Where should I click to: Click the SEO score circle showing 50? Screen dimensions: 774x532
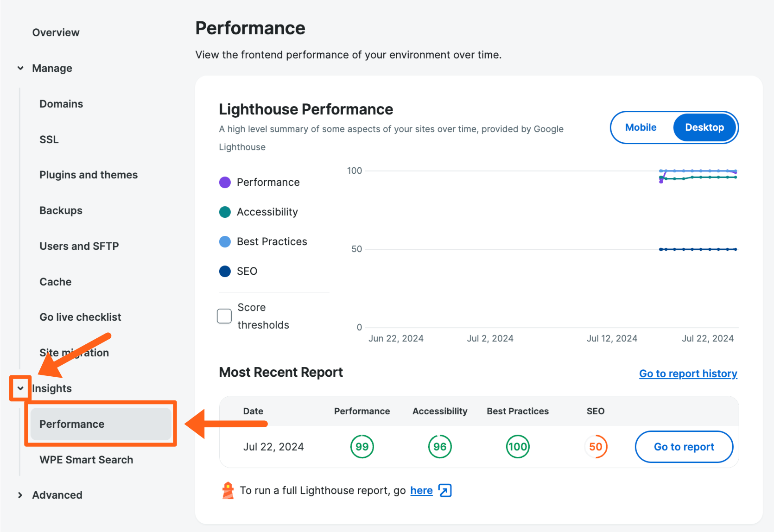(x=596, y=446)
